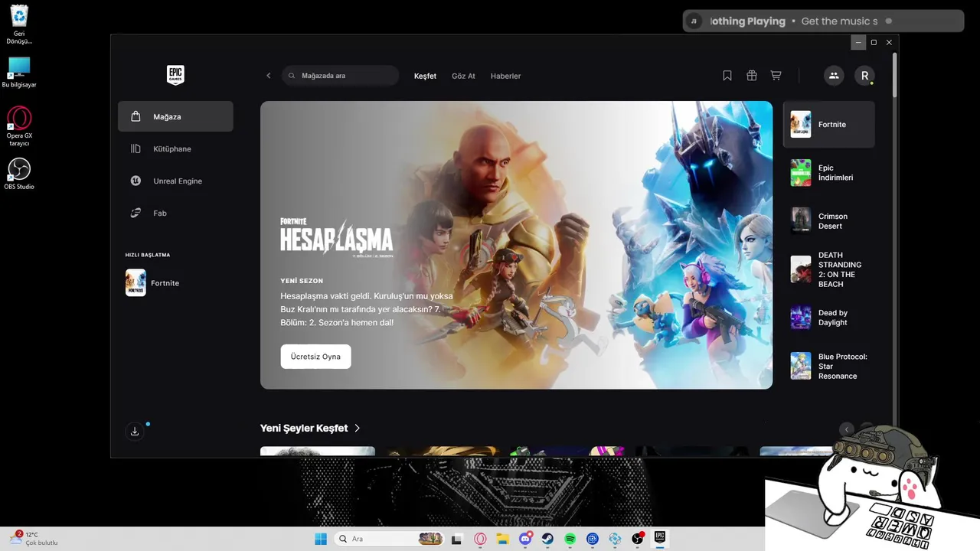Open the gift icon in header
The height and width of the screenshot is (551, 980).
(x=752, y=76)
